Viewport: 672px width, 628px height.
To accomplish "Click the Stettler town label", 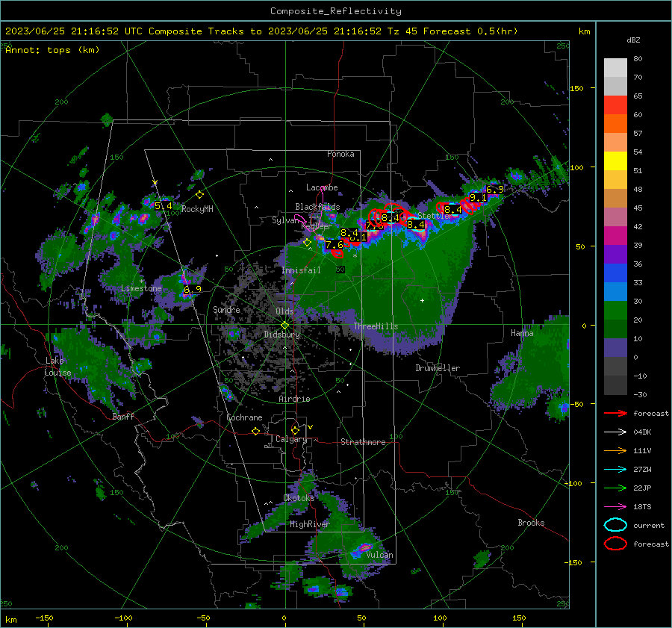I will 435,216.
